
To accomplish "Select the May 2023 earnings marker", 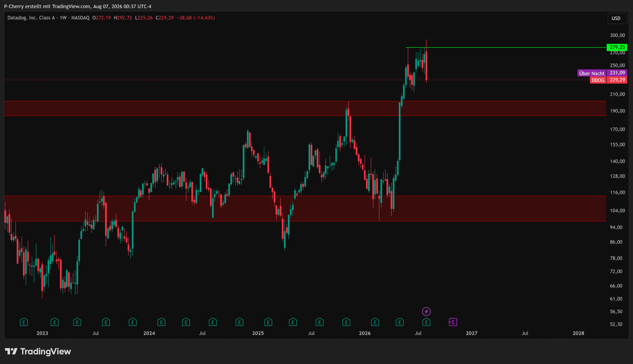I will click(x=77, y=322).
